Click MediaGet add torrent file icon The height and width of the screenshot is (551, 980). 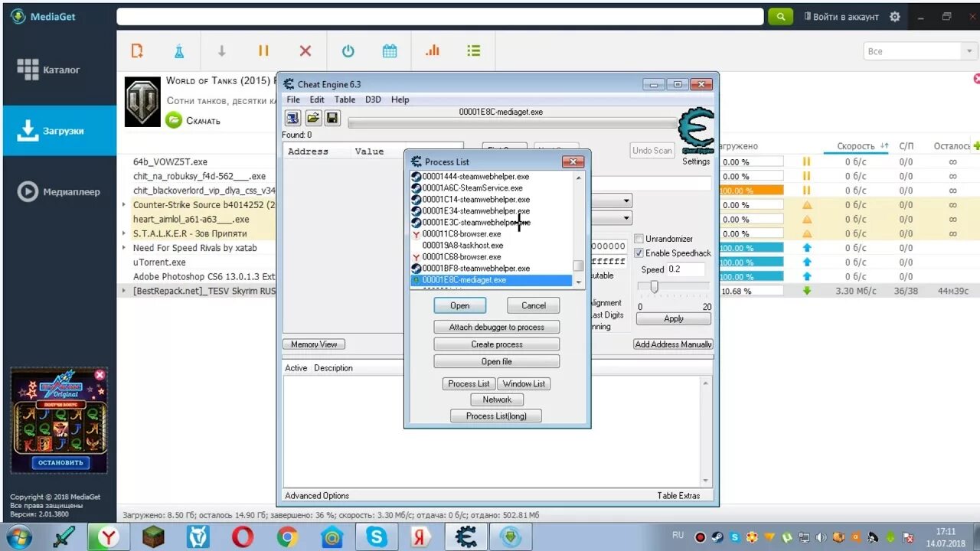(x=137, y=51)
